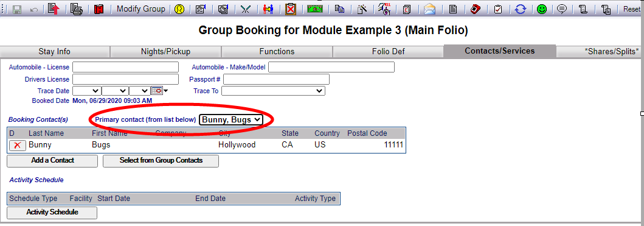
Task: Click the 11111 postal code cell
Action: 393,145
